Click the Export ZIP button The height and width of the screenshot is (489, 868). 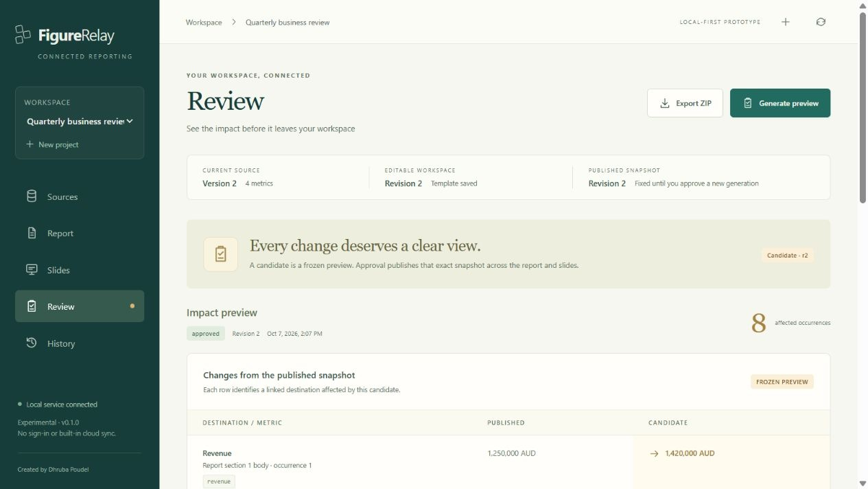click(x=685, y=103)
